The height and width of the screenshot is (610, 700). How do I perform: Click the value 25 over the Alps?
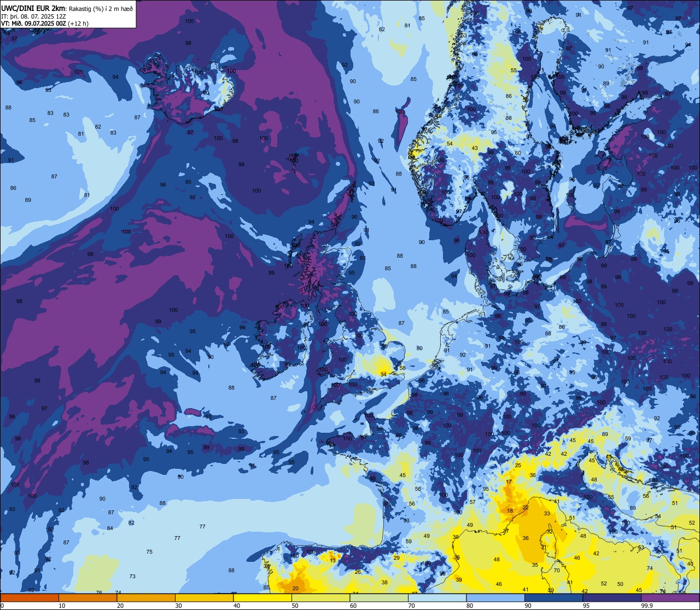click(x=518, y=465)
